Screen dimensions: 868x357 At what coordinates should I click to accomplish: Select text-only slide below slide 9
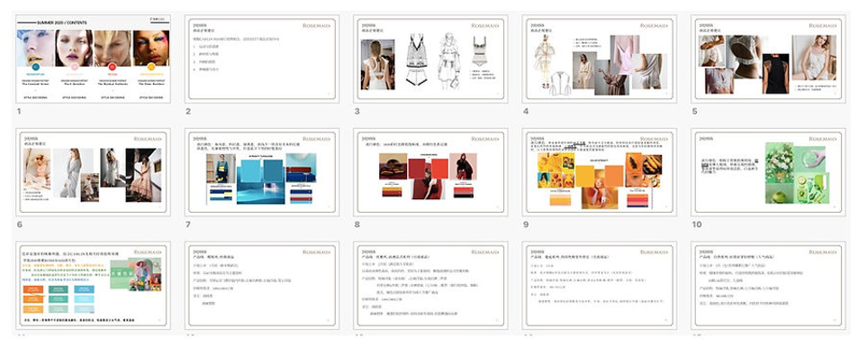[x=600, y=286]
